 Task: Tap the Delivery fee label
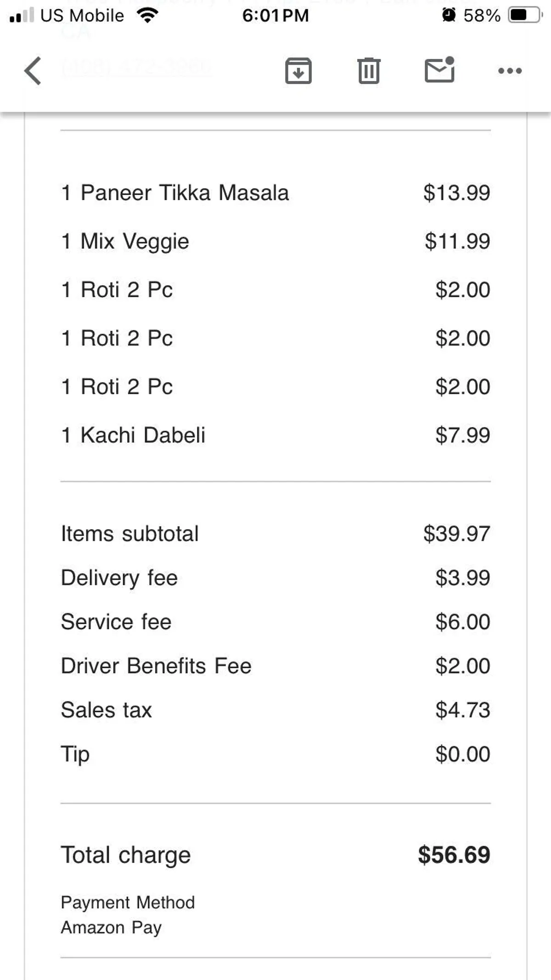[x=119, y=578]
